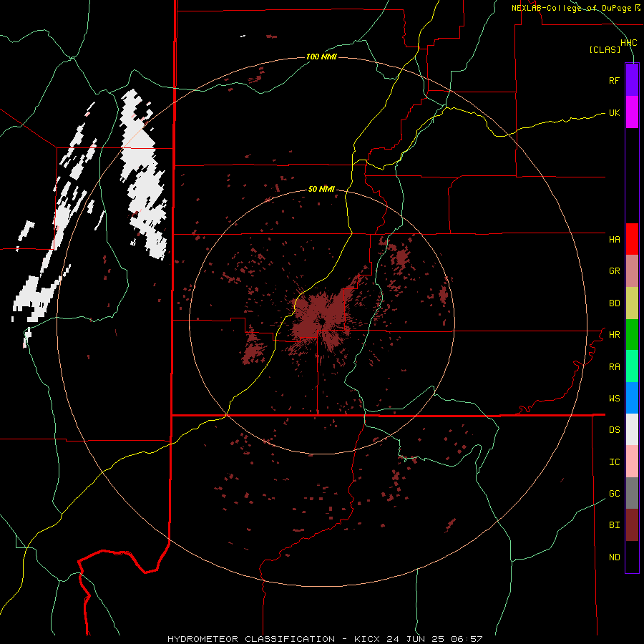The height and width of the screenshot is (644, 644).
Task: Click the 'BI' legend label
Action: point(614,525)
